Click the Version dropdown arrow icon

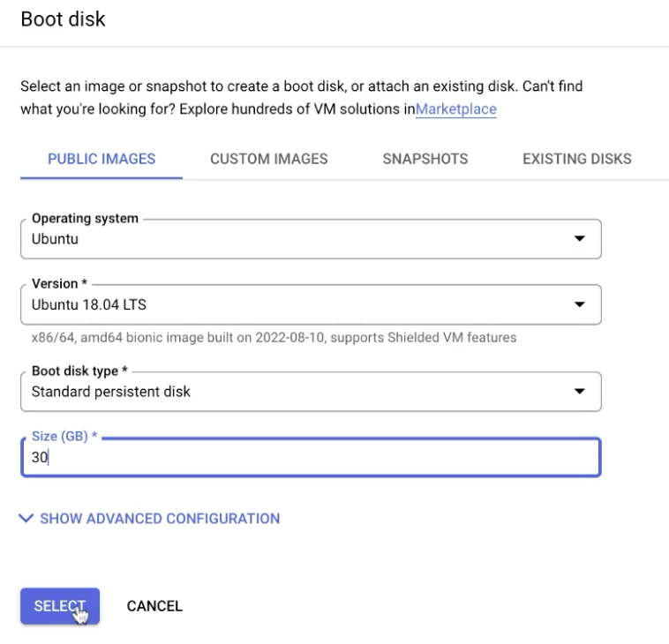pyautogui.click(x=579, y=304)
